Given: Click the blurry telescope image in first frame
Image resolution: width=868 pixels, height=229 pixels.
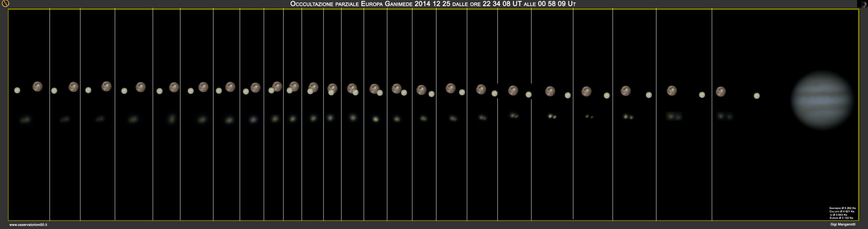Looking at the screenshot, I should 25,120.
